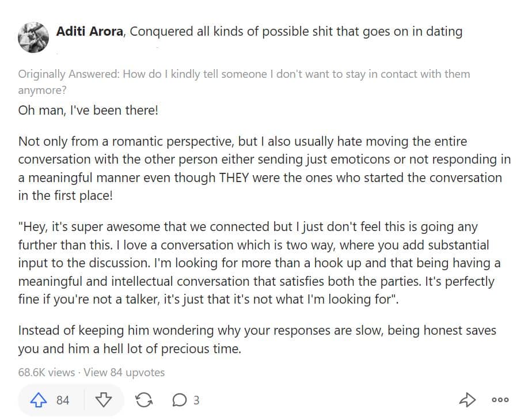Select the comment bubble showing 3 replies

pyautogui.click(x=181, y=400)
